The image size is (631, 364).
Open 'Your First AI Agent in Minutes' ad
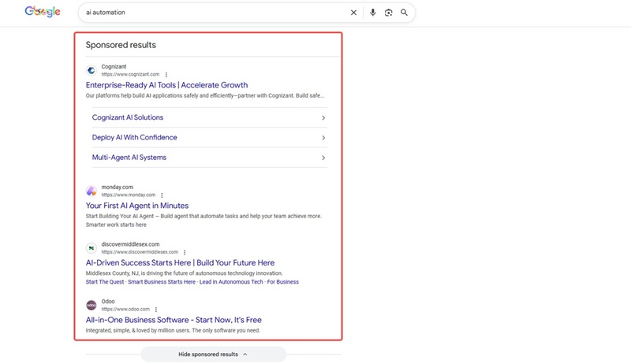coord(136,206)
